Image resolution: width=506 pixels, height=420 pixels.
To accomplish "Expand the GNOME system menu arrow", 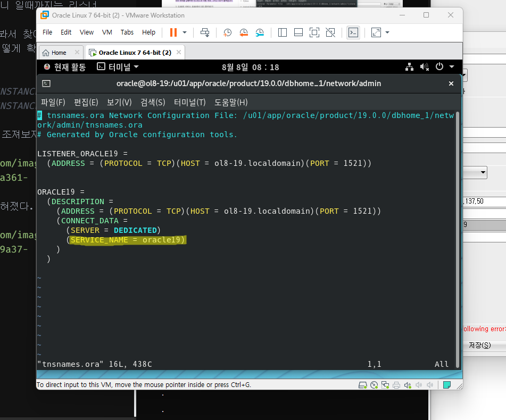I will [x=452, y=67].
